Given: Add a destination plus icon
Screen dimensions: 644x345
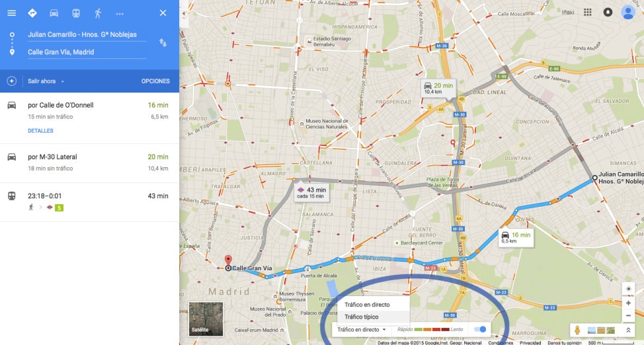Looking at the screenshot, I should click(11, 81).
